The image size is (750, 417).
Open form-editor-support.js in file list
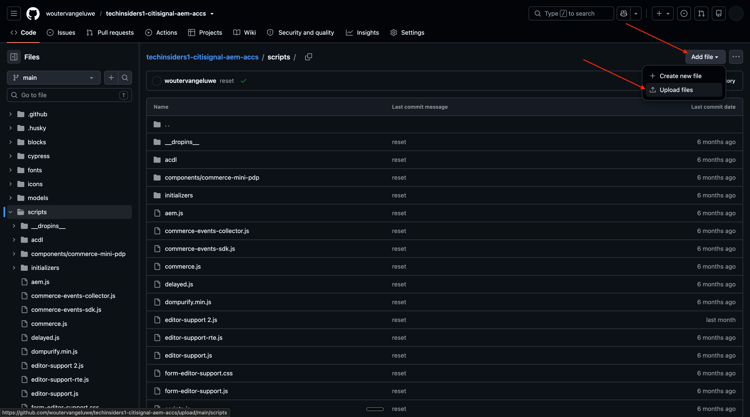coord(196,391)
